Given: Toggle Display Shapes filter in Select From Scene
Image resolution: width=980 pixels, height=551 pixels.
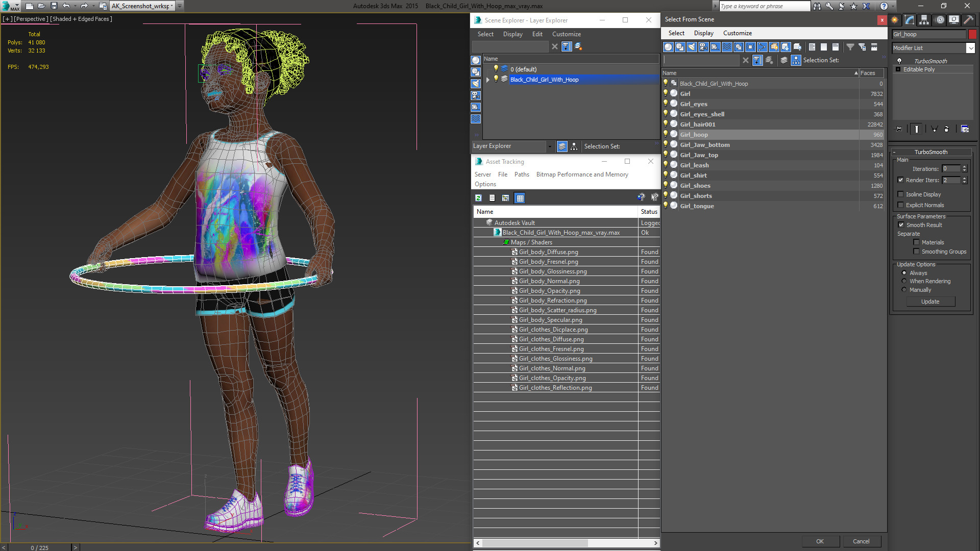Looking at the screenshot, I should tap(680, 47).
